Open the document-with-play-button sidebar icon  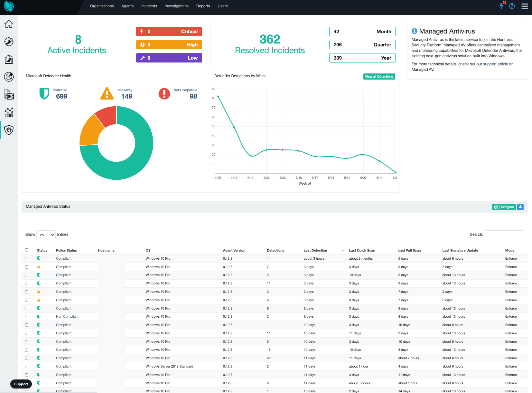point(9,95)
